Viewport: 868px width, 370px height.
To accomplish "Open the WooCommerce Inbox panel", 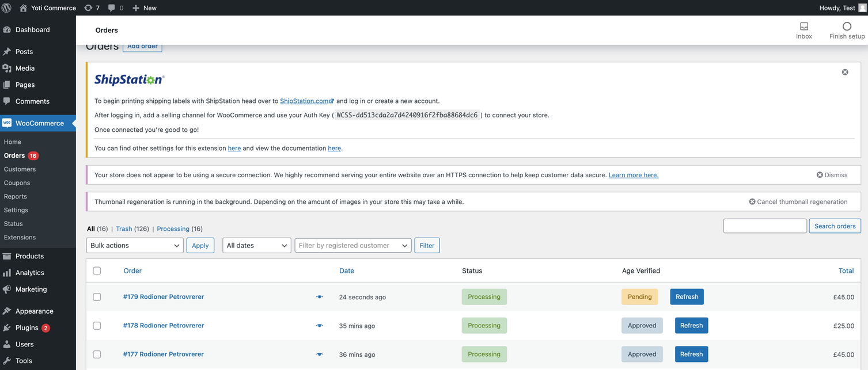I will (803, 30).
